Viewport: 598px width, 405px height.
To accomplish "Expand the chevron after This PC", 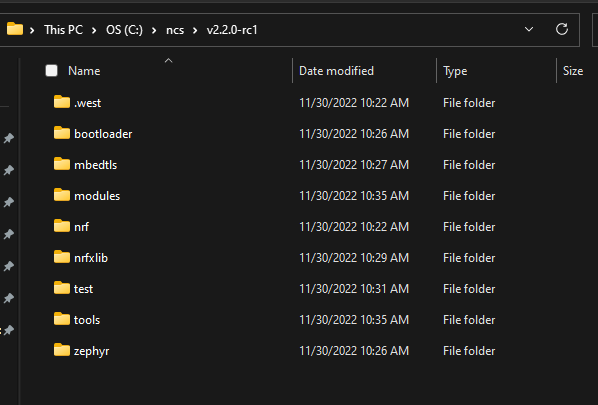I will (94, 30).
